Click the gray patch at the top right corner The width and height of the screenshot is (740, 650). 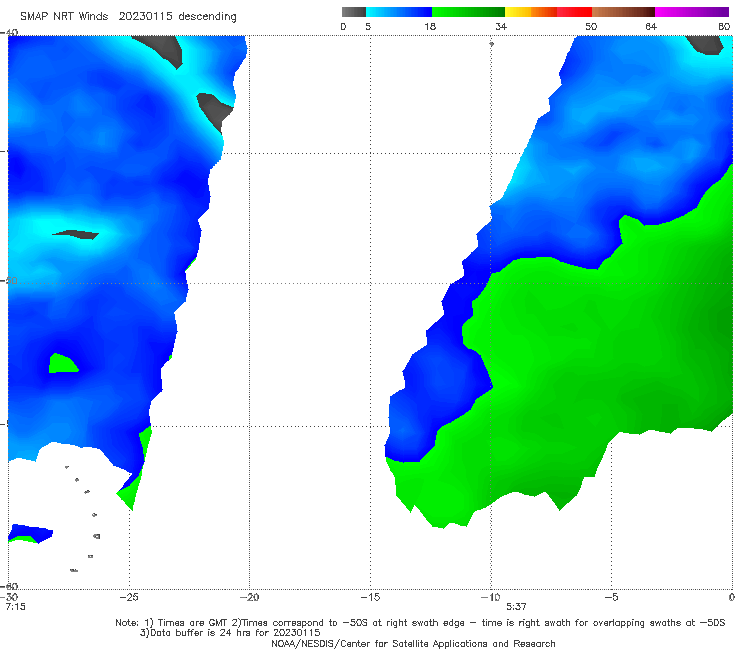(x=706, y=45)
